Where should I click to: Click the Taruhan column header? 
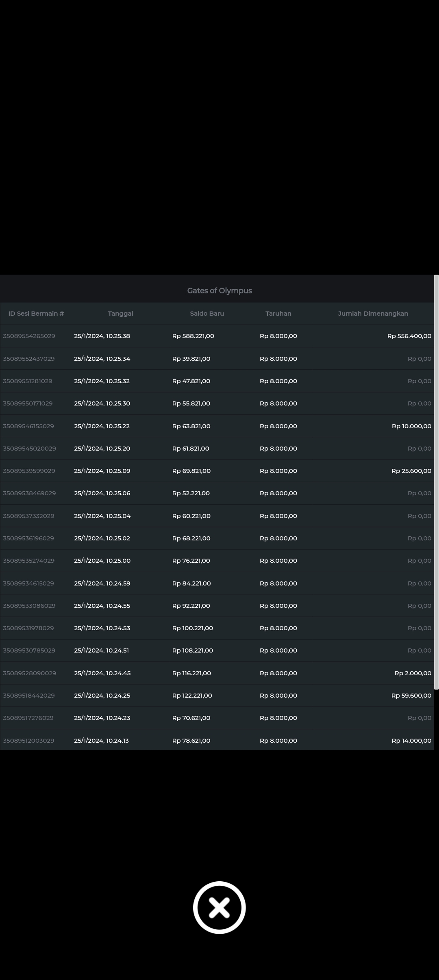pyautogui.click(x=278, y=313)
